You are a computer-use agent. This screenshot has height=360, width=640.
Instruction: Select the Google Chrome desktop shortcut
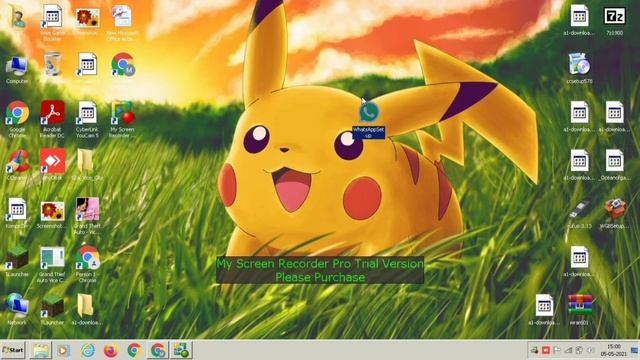click(17, 118)
